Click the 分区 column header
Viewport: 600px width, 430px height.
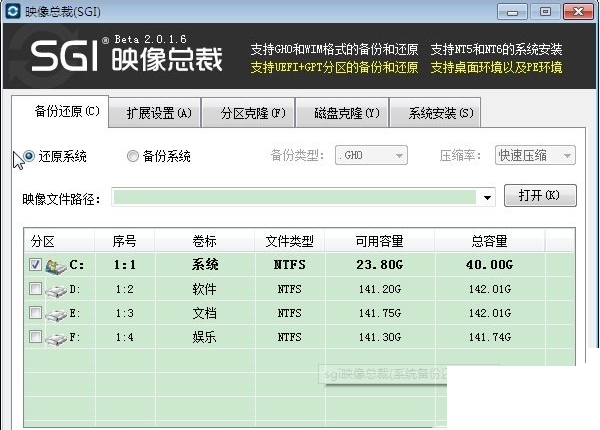[x=59, y=241]
